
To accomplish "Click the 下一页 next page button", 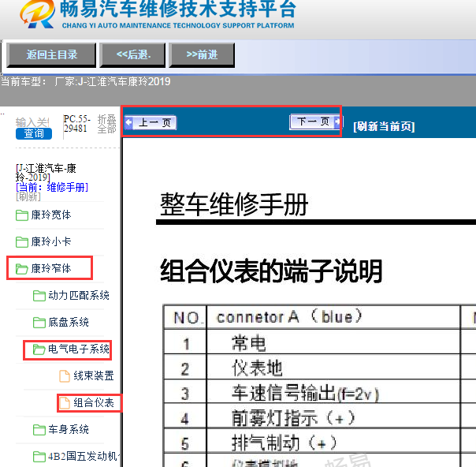I will tap(316, 121).
